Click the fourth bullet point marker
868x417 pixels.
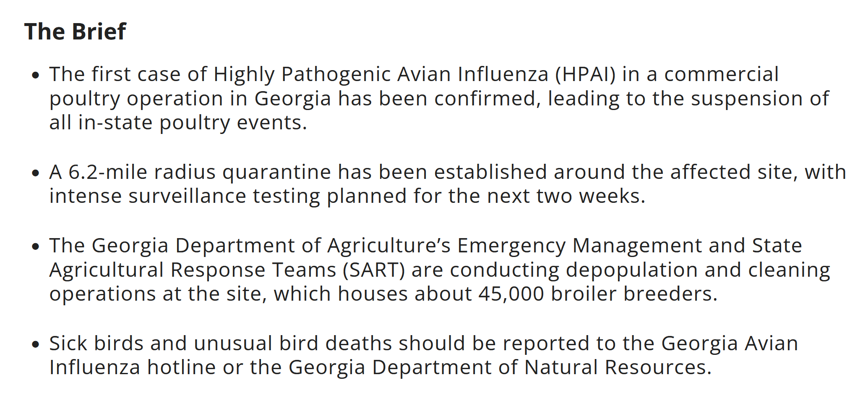tap(36, 345)
